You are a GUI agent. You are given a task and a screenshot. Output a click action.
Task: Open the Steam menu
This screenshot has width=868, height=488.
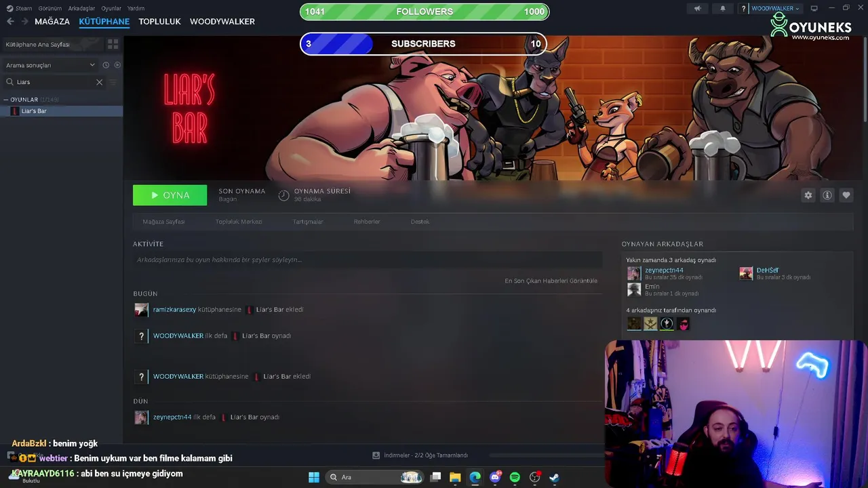point(19,8)
